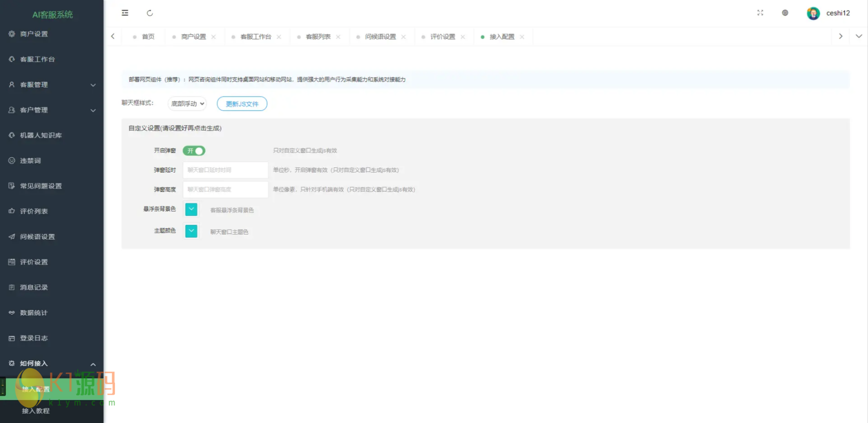868x423 pixels.
Task: Click the 弹窗延时 input field
Action: [225, 170]
